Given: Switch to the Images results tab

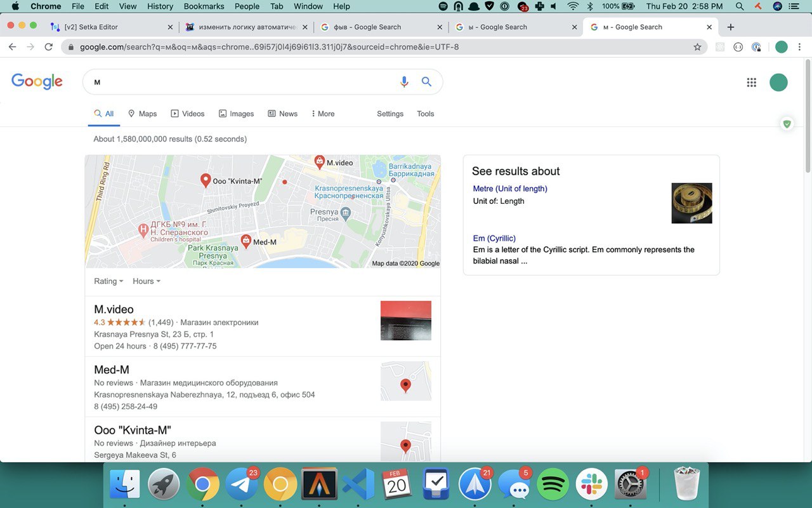Looking at the screenshot, I should click(x=236, y=114).
